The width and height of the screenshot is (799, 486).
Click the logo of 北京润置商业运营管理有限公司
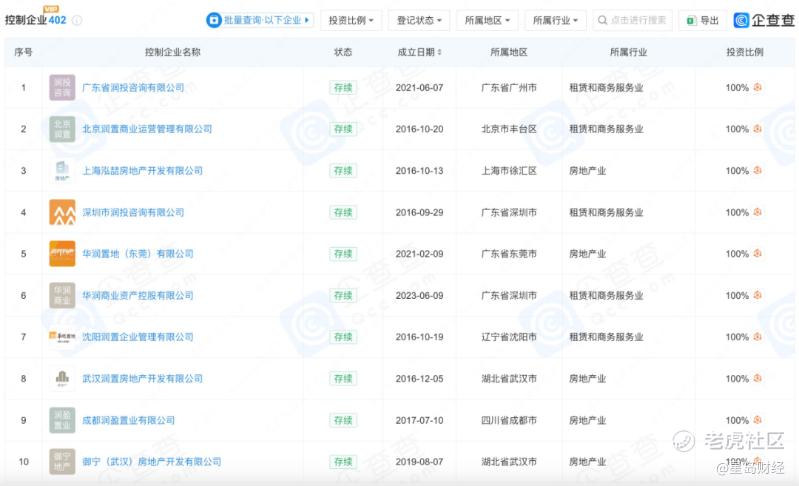[62, 129]
